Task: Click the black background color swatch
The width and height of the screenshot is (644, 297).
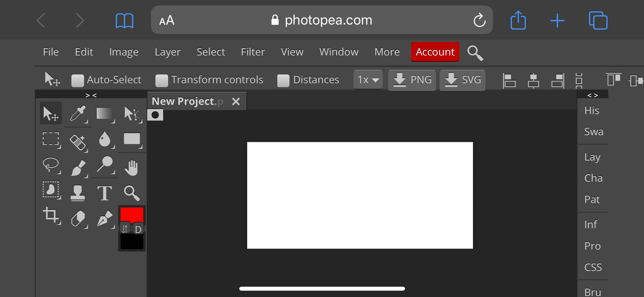Action: (132, 241)
